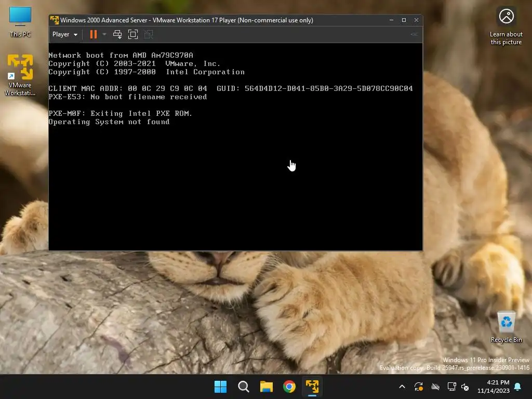The height and width of the screenshot is (399, 532).
Task: Click the window title text 'Windows 2000 Advanced Server'
Action: [x=104, y=20]
